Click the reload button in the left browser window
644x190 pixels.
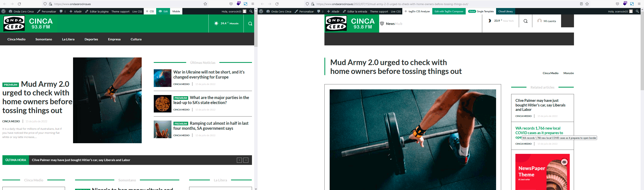[x=19, y=4]
